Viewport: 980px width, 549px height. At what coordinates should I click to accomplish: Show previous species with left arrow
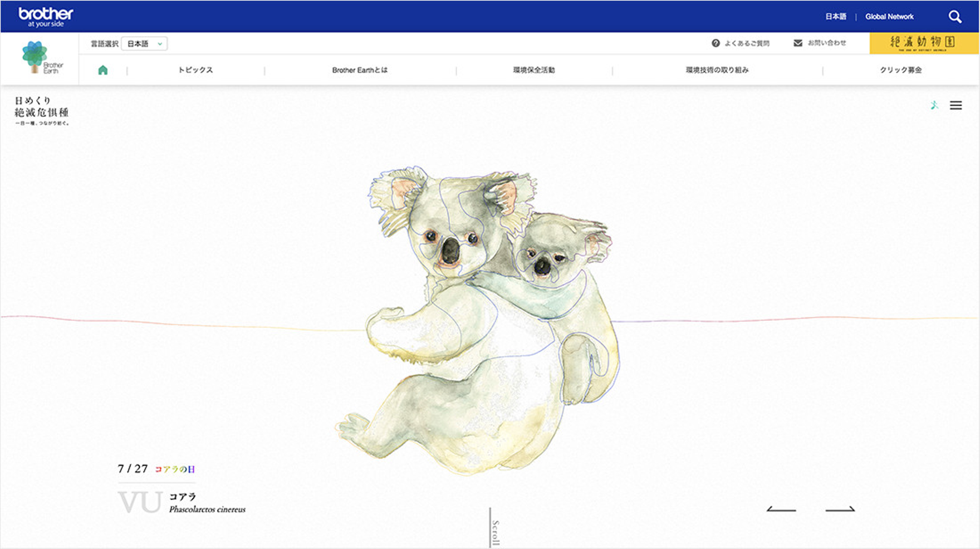click(x=781, y=509)
